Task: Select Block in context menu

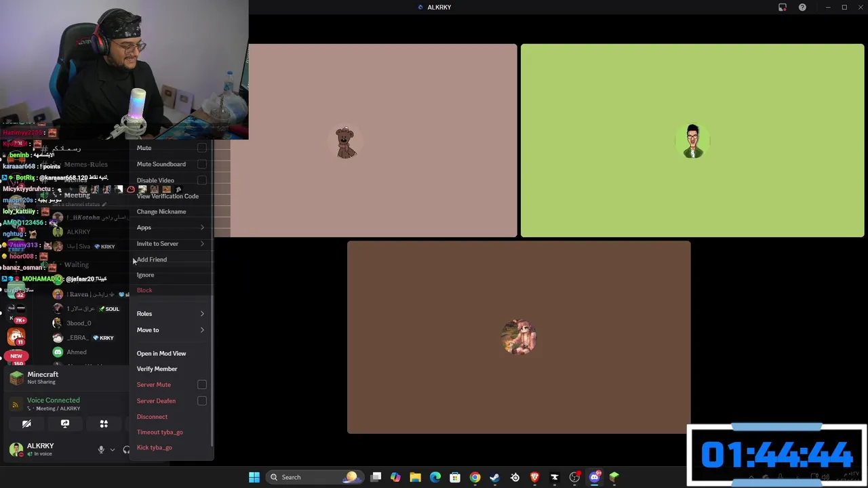Action: [x=144, y=290]
